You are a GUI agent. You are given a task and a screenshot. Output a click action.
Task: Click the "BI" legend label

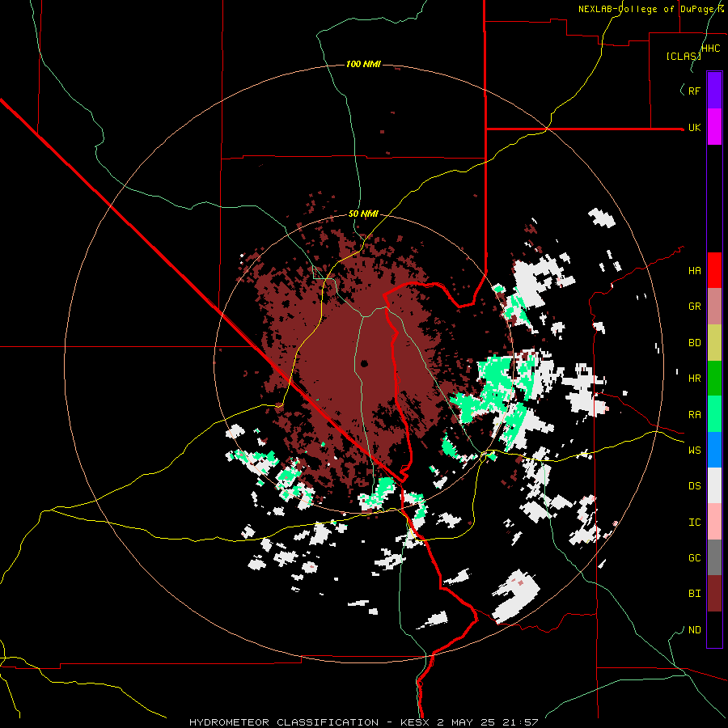pyautogui.click(x=694, y=594)
